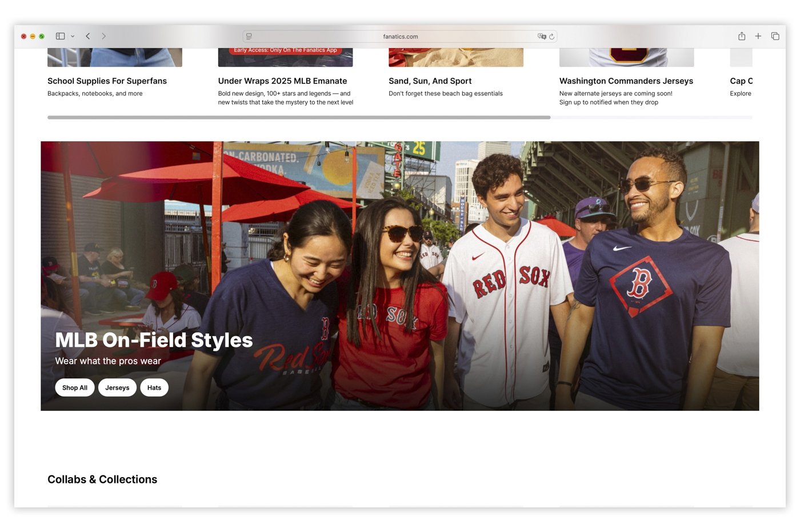
Task: Open Washington Commanders Jerseys link
Action: (x=626, y=81)
